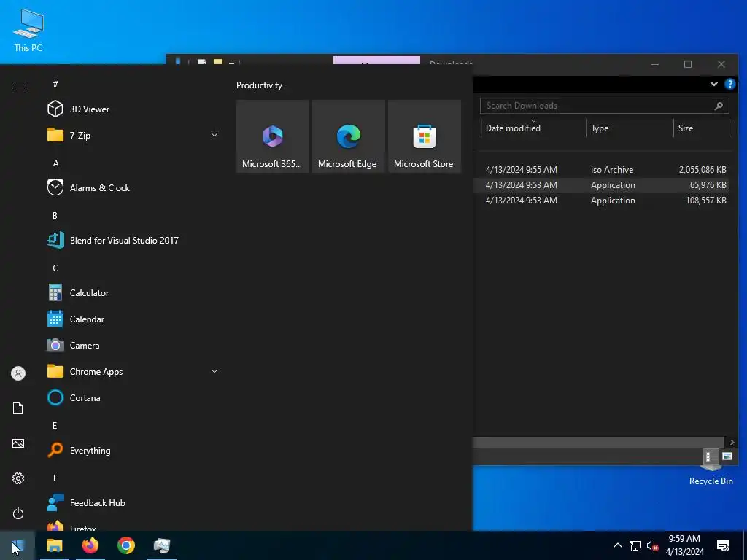Expand the Start menu hamburger button

tap(18, 85)
